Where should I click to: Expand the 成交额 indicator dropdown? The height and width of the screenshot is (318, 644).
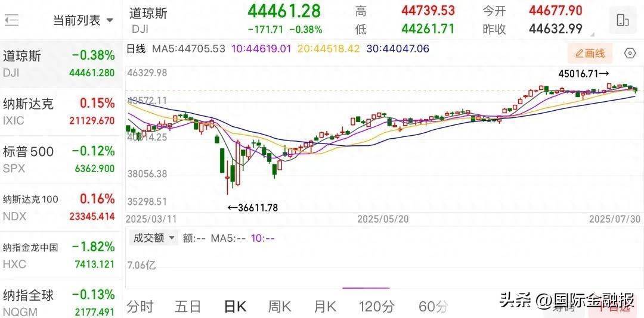(x=154, y=238)
